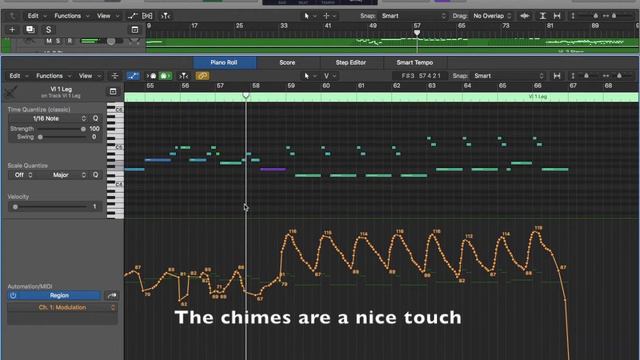Open the Tracks area Functions menu
640x360 pixels.
(x=71, y=16)
